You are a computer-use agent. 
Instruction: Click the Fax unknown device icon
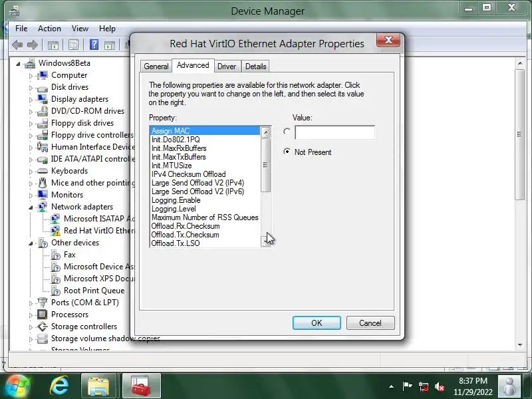tap(55, 255)
